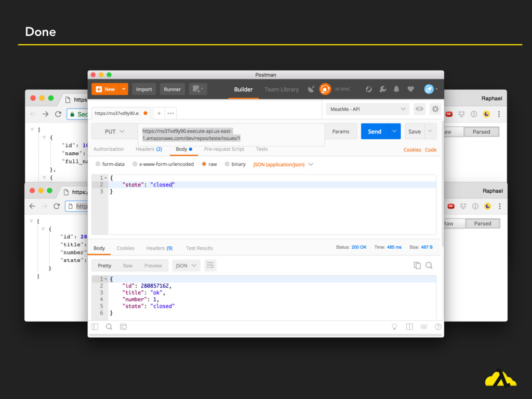Click the orange New button
Image resolution: width=532 pixels, height=399 pixels.
(105, 89)
